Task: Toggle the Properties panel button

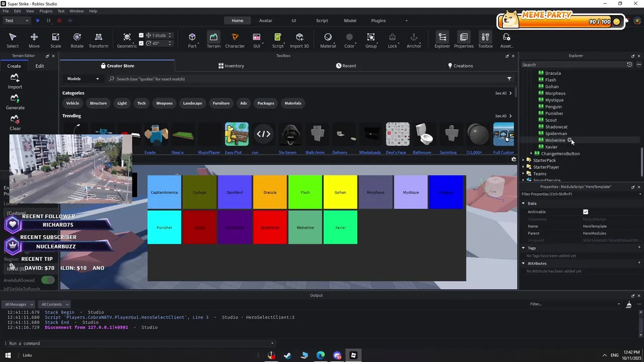Action: tap(463, 40)
